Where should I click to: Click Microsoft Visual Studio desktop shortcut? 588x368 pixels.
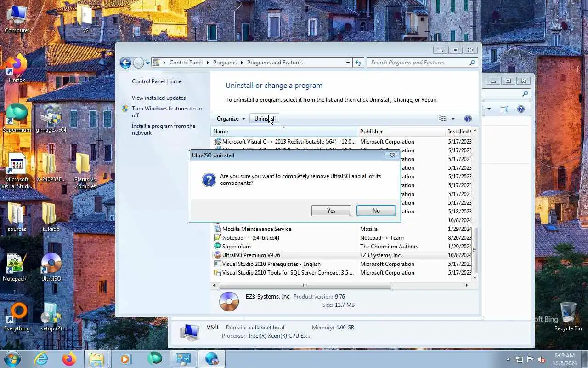pyautogui.click(x=17, y=171)
